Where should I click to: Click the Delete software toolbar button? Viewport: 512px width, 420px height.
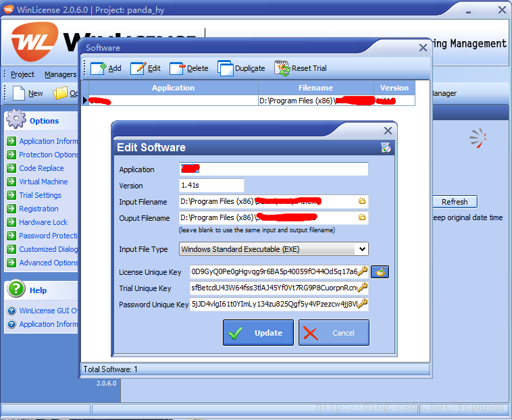click(x=188, y=68)
